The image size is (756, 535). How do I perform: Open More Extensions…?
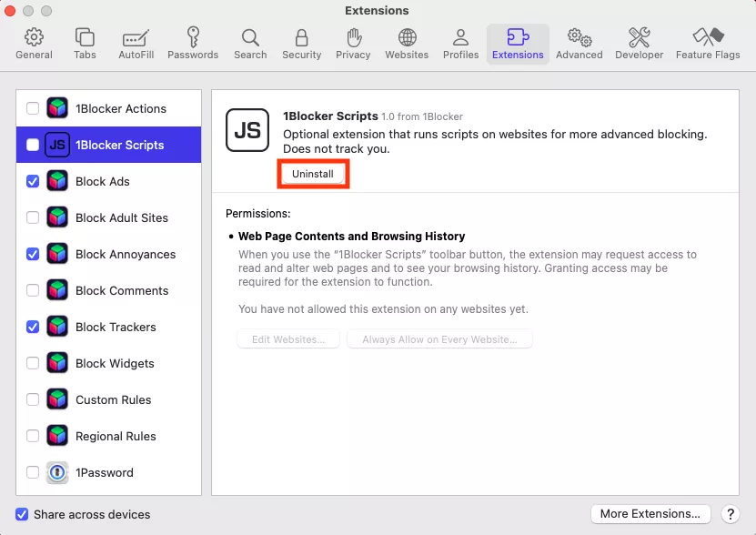[x=650, y=514]
